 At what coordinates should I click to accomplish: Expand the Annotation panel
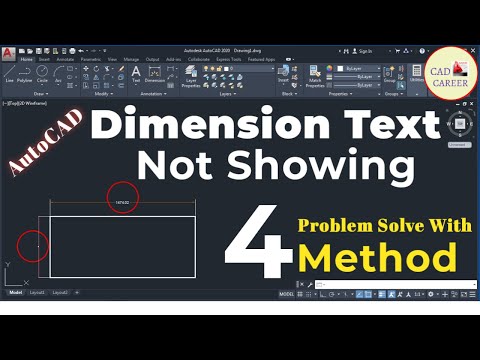(153, 94)
